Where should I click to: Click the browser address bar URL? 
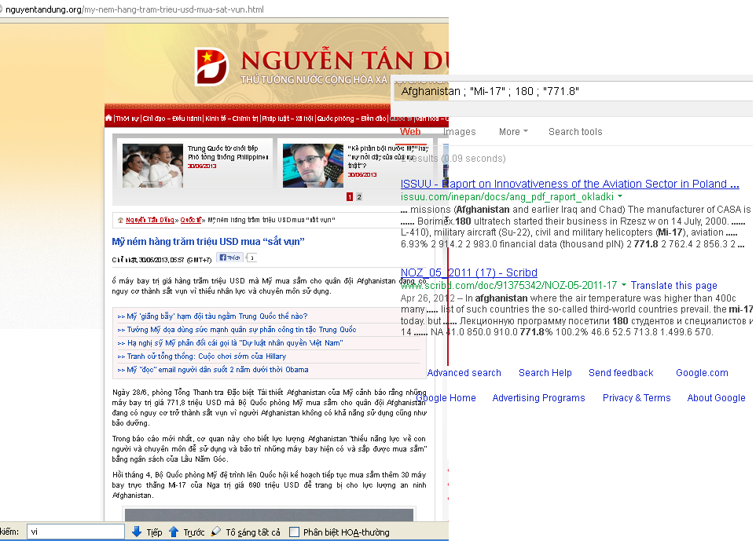pyautogui.click(x=134, y=9)
